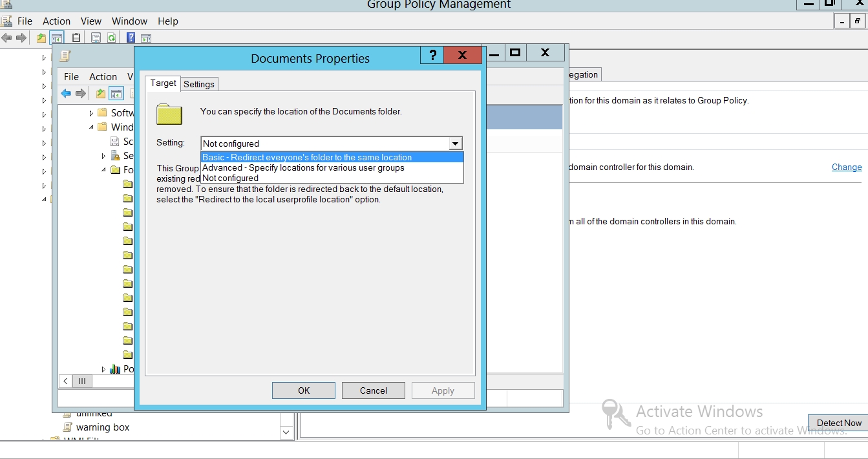Click the Documents Properties help question mark button

pyautogui.click(x=432, y=55)
